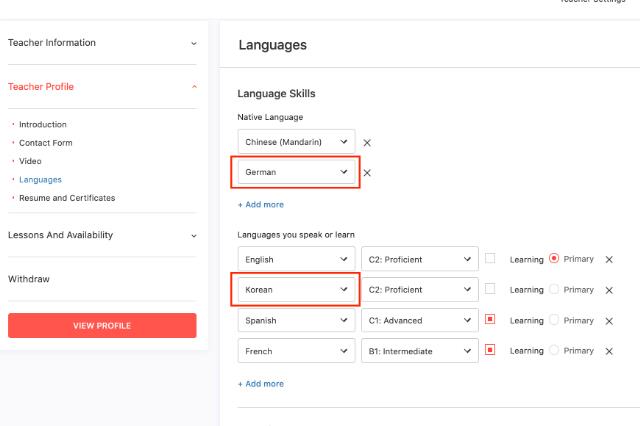The image size is (640, 426).
Task: Check Learning box for English
Action: (x=490, y=258)
